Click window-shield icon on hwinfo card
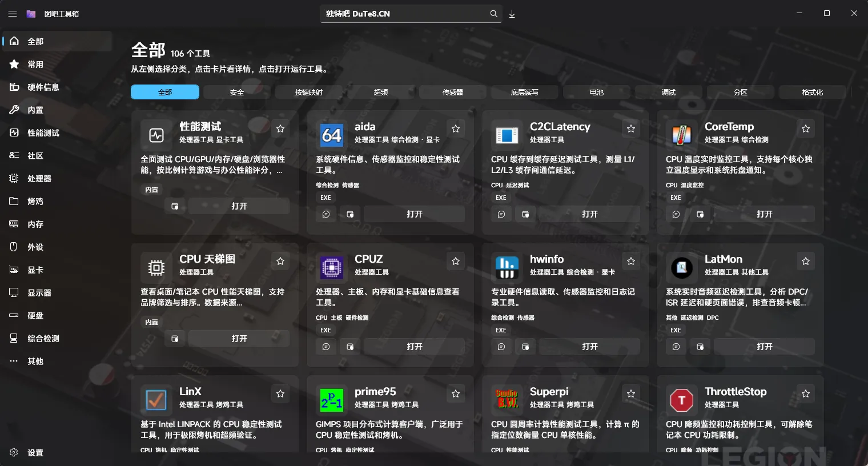868x466 pixels. (525, 347)
